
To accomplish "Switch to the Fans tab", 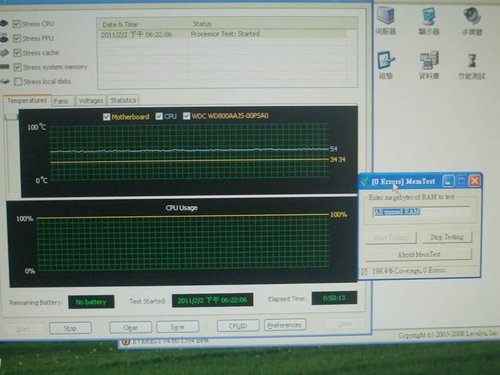I will point(61,101).
